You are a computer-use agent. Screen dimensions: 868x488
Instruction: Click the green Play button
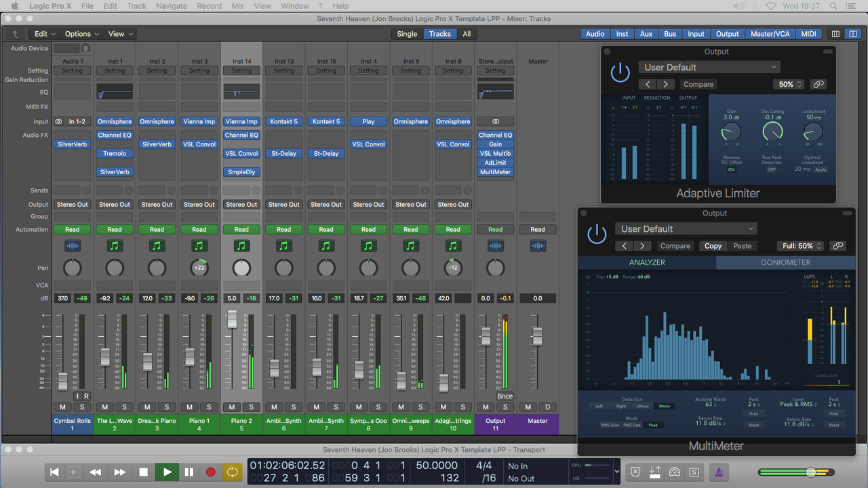click(x=167, y=472)
